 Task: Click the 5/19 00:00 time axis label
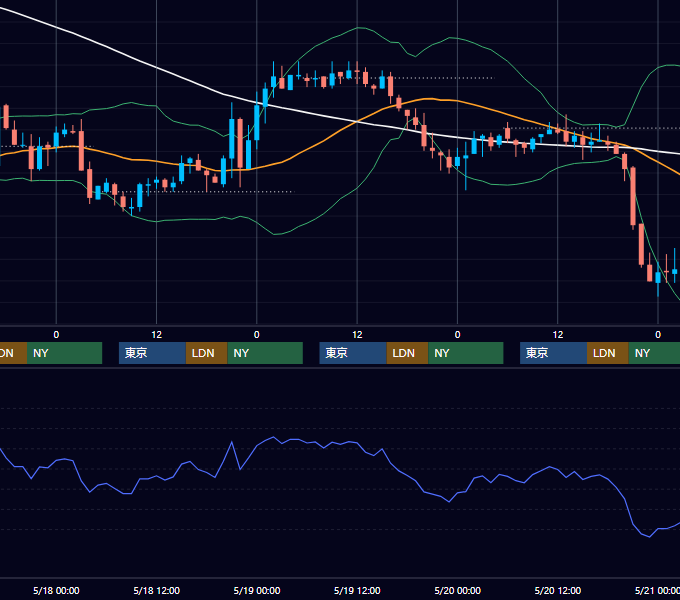257,590
